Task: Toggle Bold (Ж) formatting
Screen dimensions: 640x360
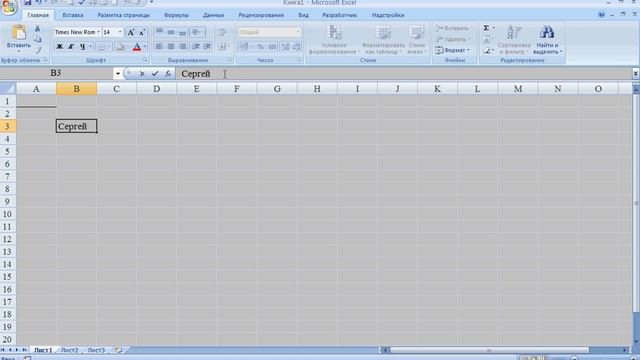Action: pyautogui.click(x=59, y=47)
